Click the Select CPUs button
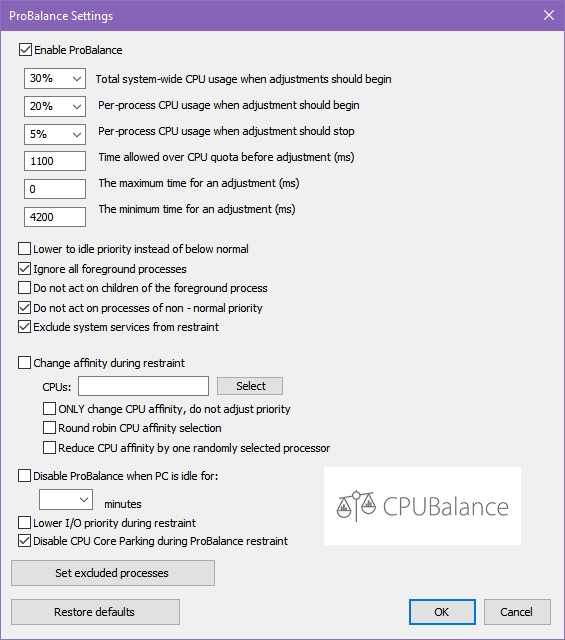Viewport: 565px width, 640px height. 250,386
